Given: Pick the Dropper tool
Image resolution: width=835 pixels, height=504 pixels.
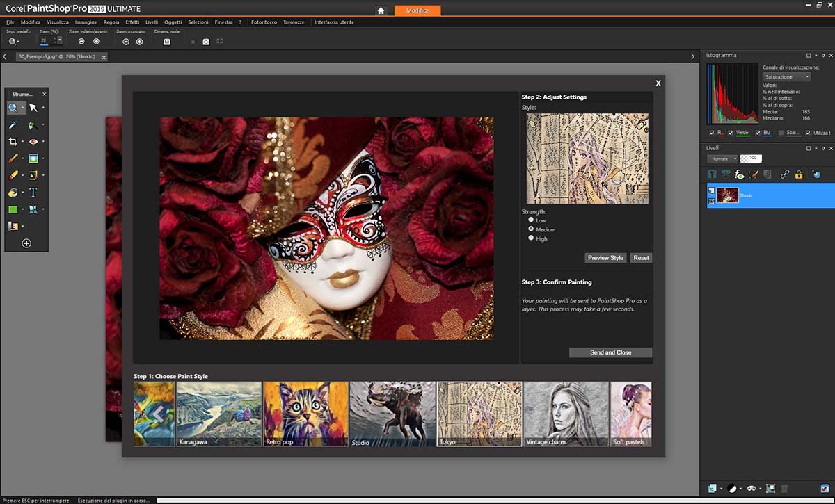Looking at the screenshot, I should point(13,125).
